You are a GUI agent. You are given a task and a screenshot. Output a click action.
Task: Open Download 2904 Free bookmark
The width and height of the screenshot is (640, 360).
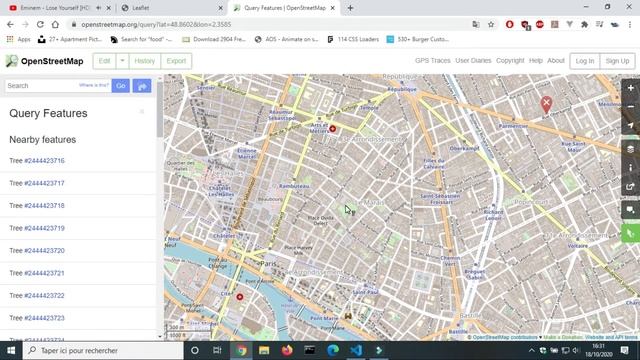click(214, 39)
